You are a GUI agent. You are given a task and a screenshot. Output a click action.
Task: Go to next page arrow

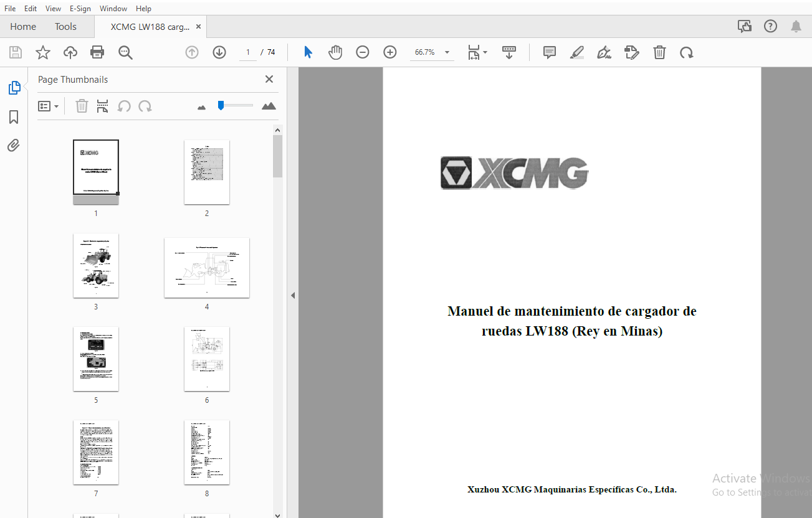[x=219, y=52]
